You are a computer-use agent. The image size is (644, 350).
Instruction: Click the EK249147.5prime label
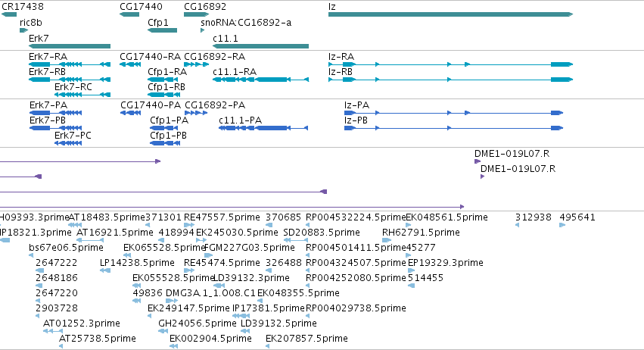pos(188,308)
